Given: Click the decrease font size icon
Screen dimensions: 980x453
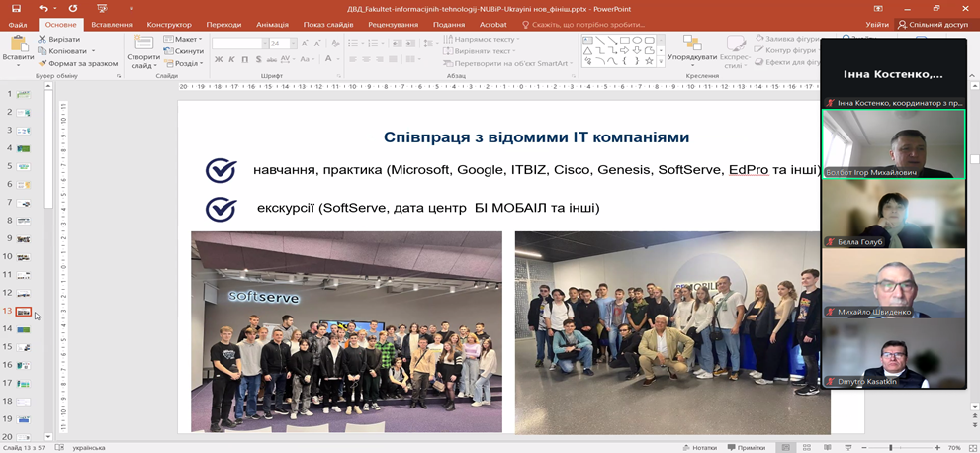Looking at the screenshot, I should [316, 44].
